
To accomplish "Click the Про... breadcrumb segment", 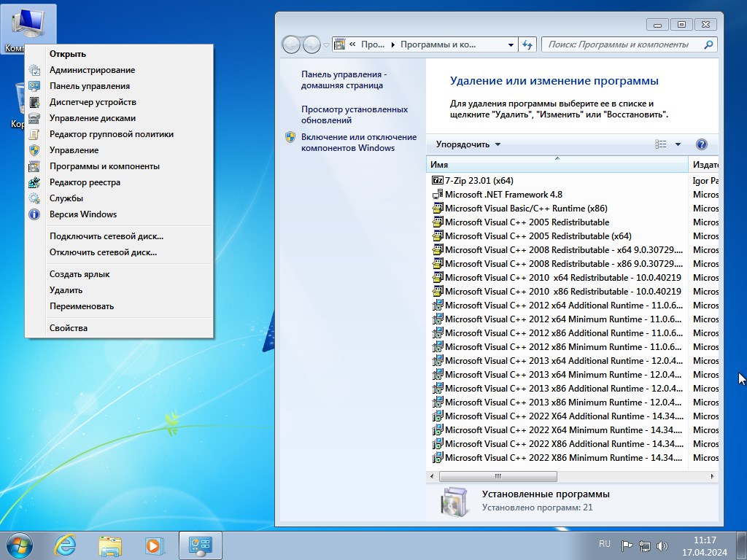I will (x=373, y=44).
